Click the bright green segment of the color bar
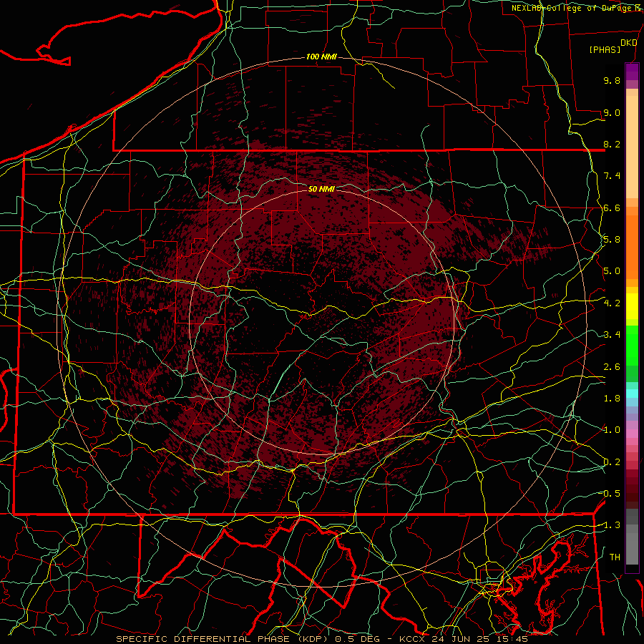The image size is (644, 644). 632,345
